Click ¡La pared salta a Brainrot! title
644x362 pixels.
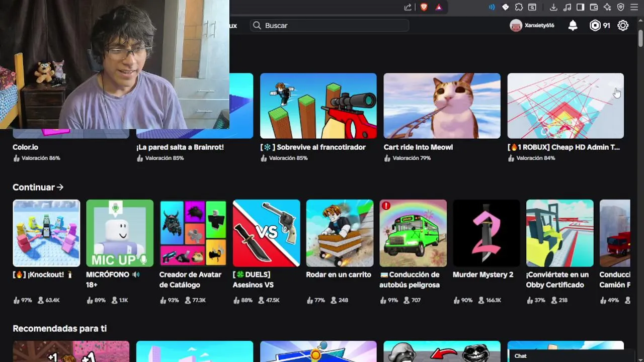pyautogui.click(x=180, y=147)
